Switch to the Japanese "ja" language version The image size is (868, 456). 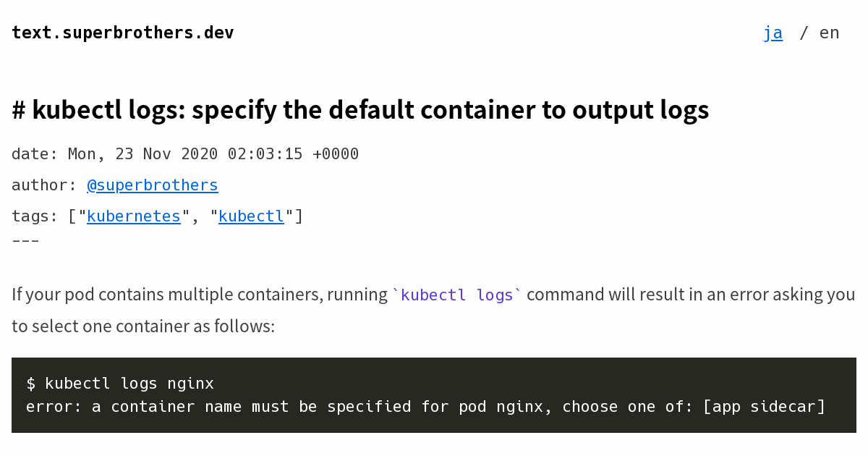tap(773, 32)
